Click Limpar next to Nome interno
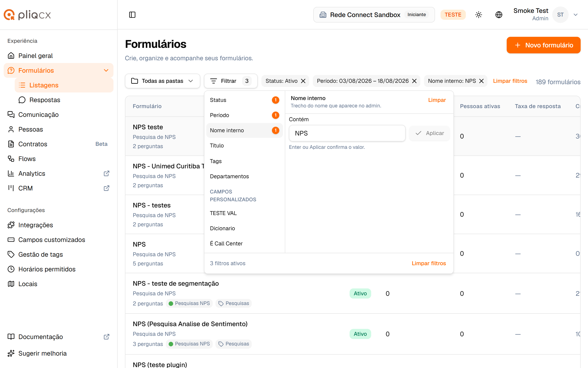 [x=437, y=100]
